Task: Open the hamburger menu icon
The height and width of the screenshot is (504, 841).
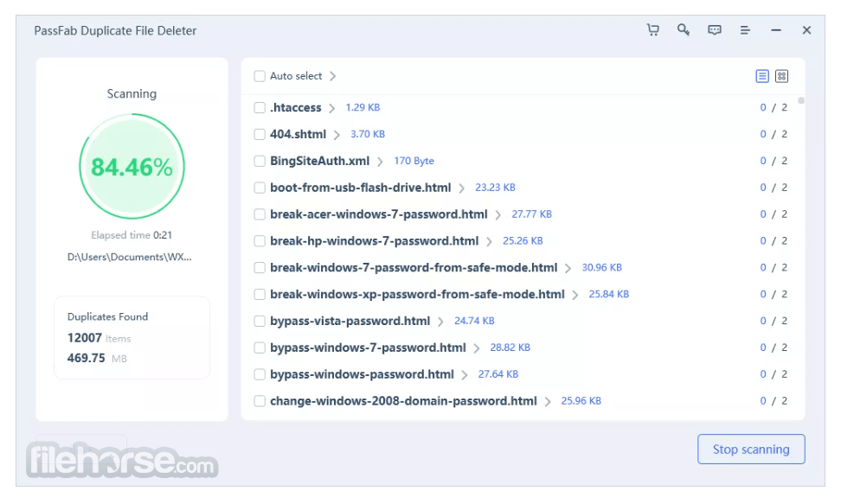Action: click(745, 30)
